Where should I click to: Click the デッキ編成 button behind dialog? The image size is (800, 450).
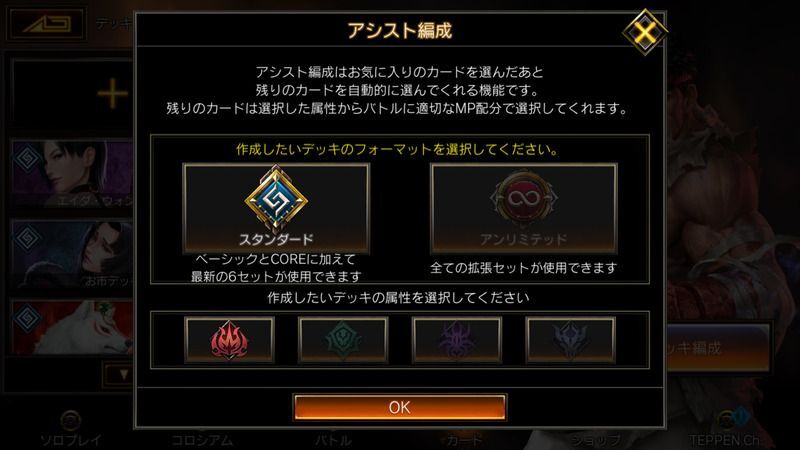[718, 347]
